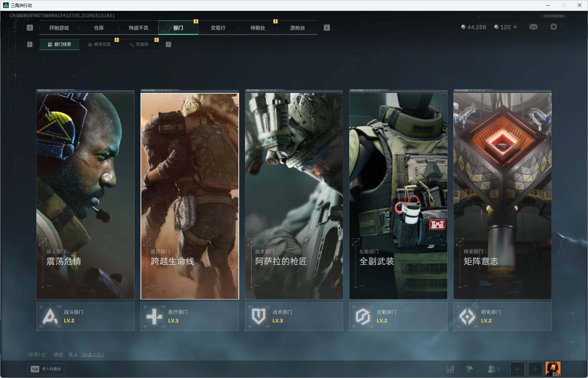Click the D next sub-tab key icon
Image resolution: width=588 pixels, height=378 pixels.
tap(168, 44)
